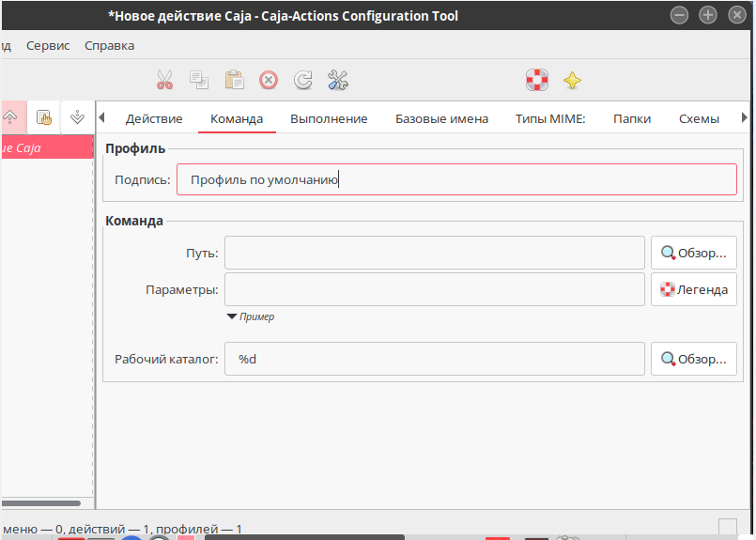The height and width of the screenshot is (540, 756).
Task: Click the yellow star About icon
Action: pyautogui.click(x=572, y=80)
